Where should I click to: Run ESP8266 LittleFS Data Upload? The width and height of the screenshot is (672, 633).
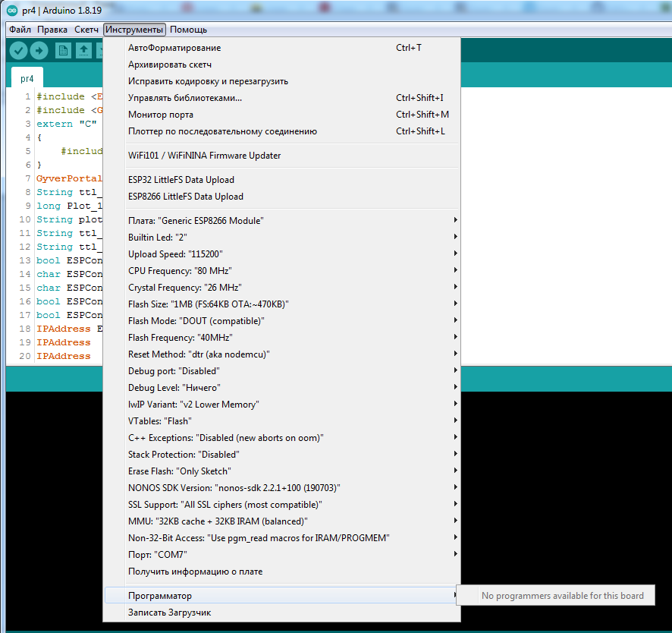click(x=281, y=197)
